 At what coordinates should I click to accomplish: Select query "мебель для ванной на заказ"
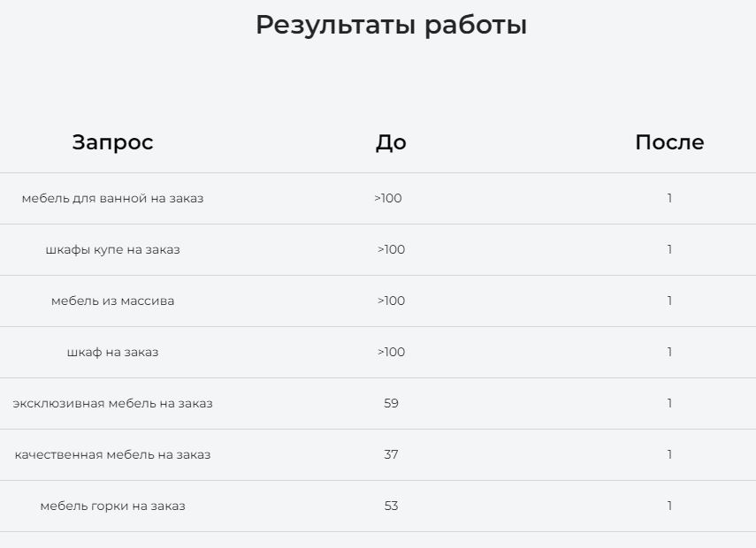coord(112,198)
